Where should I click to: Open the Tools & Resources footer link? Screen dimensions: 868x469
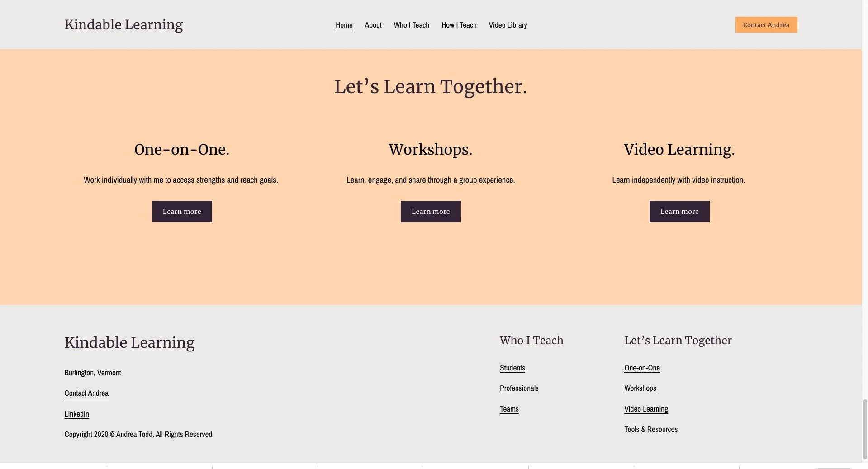click(651, 429)
